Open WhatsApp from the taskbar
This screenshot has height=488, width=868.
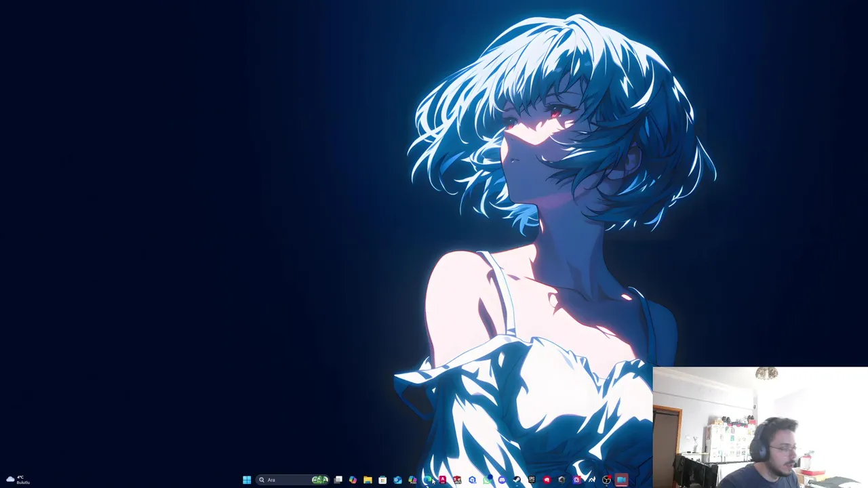[x=488, y=480]
